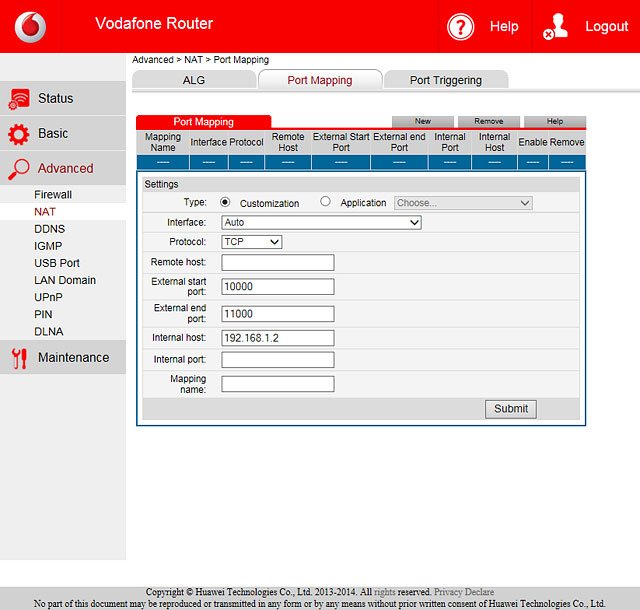Image resolution: width=640 pixels, height=610 pixels.
Task: Click the Vodafone logo icon
Action: point(30,26)
